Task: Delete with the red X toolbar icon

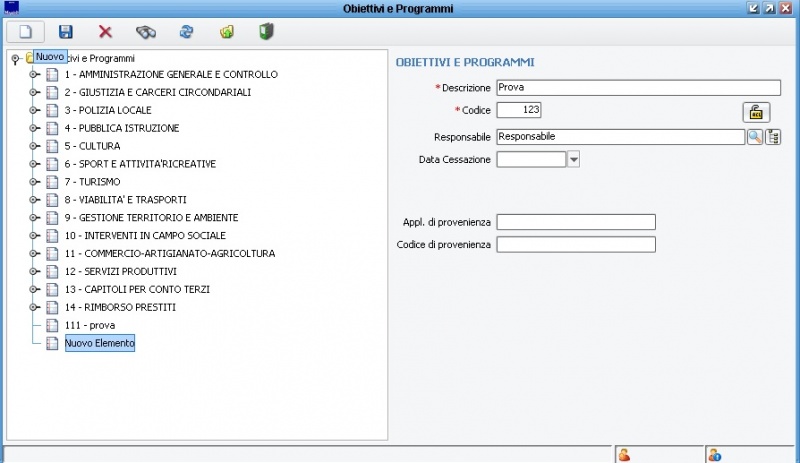Action: [105, 32]
